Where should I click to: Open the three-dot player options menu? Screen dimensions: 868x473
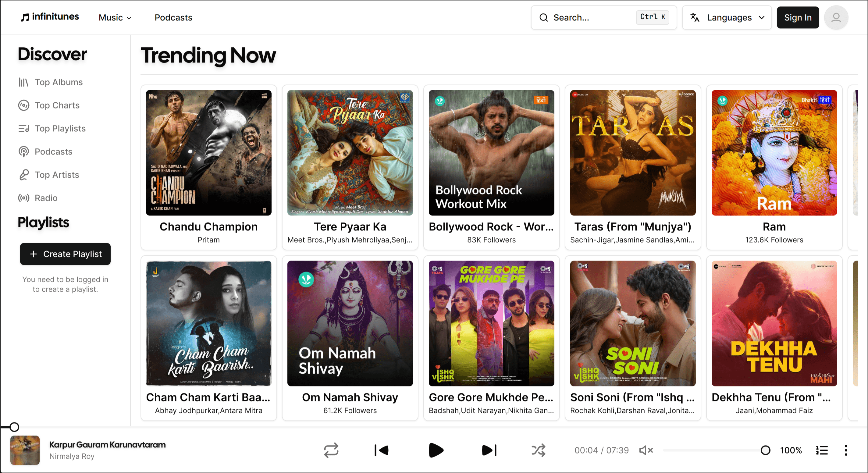click(x=846, y=450)
